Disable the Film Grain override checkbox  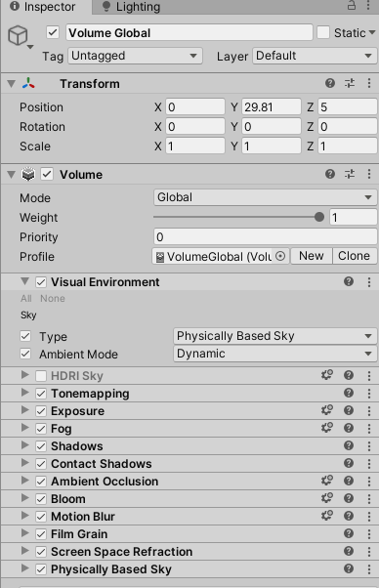[x=41, y=534]
